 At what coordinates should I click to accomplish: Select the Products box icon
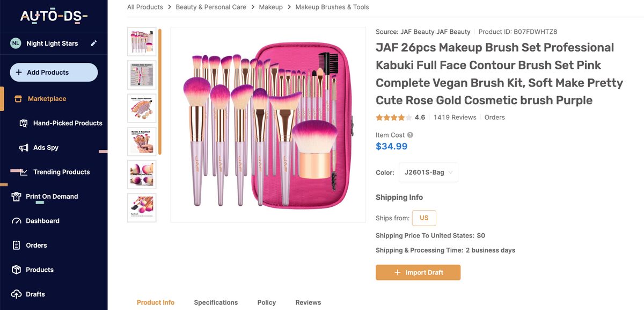coord(16,269)
